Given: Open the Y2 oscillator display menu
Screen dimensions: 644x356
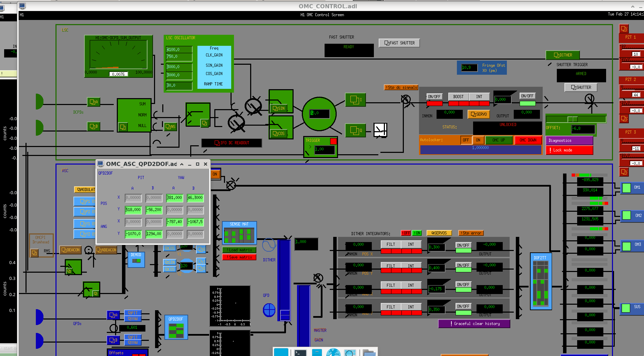Looking at the screenshot, I should click(x=85, y=234).
